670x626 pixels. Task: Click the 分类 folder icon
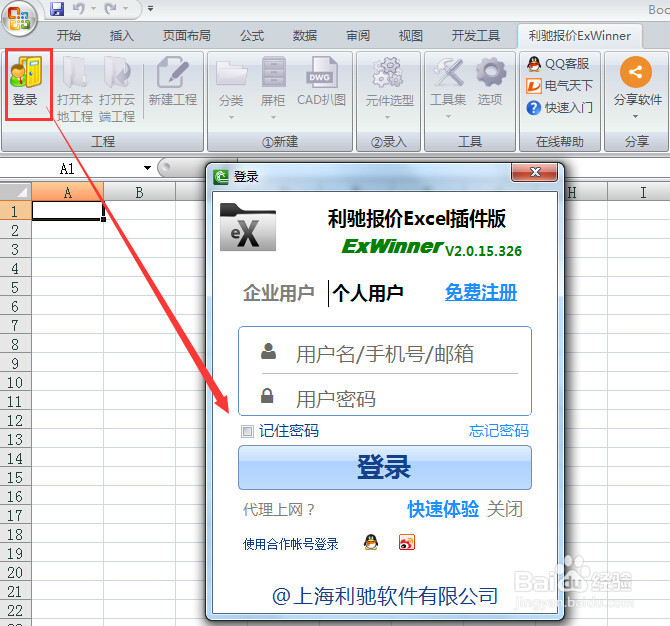coord(231,73)
